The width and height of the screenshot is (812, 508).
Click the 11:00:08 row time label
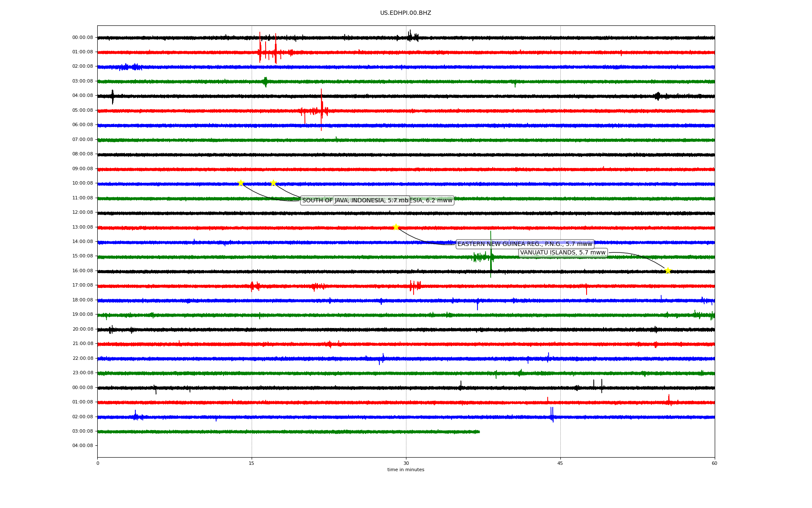coord(82,198)
